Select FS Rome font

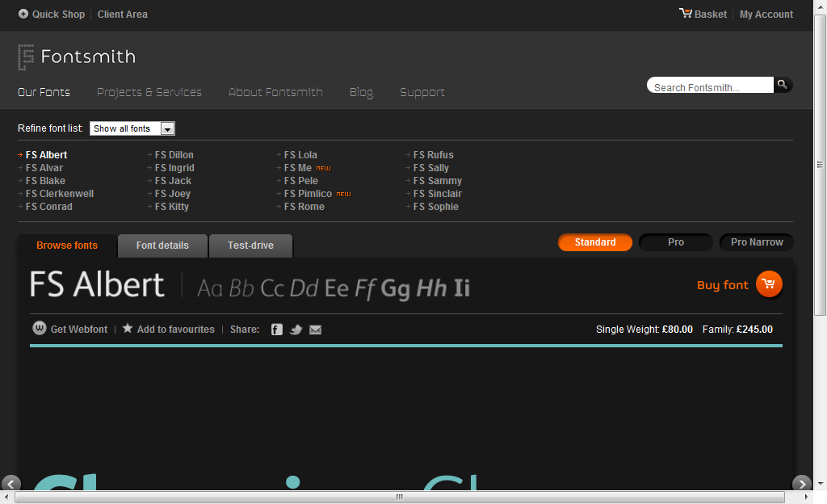(x=304, y=207)
